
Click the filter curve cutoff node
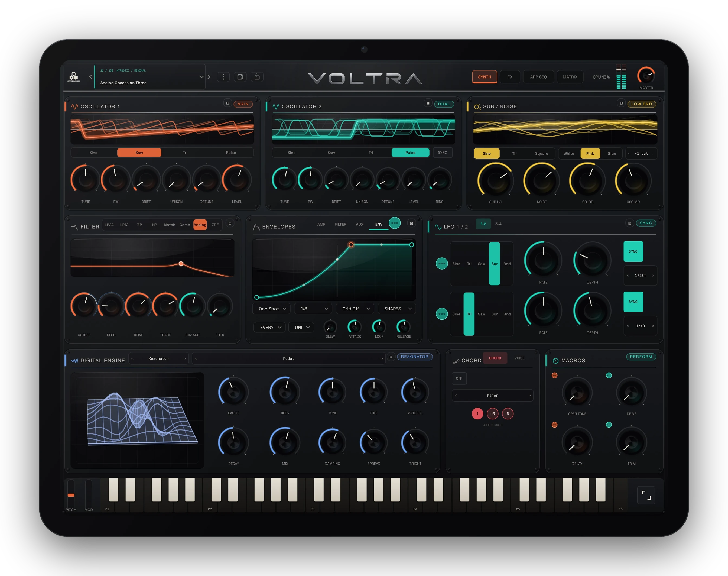pos(181,264)
